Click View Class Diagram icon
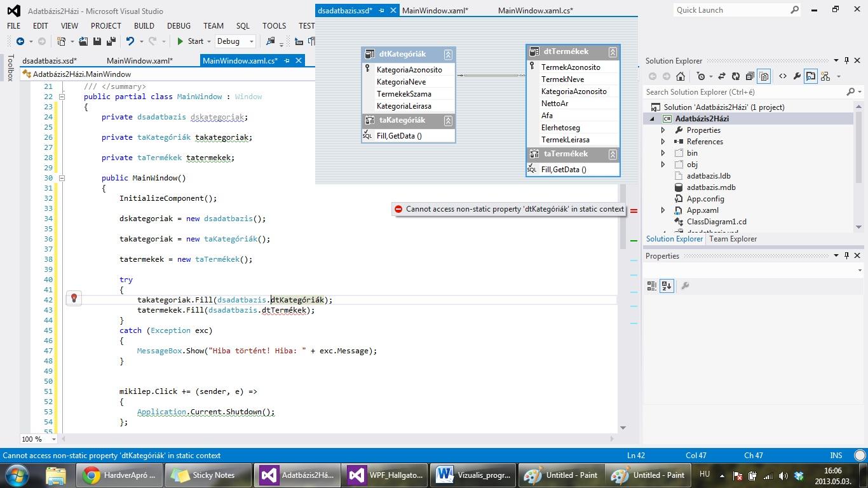This screenshot has width=868, height=488. point(825,76)
